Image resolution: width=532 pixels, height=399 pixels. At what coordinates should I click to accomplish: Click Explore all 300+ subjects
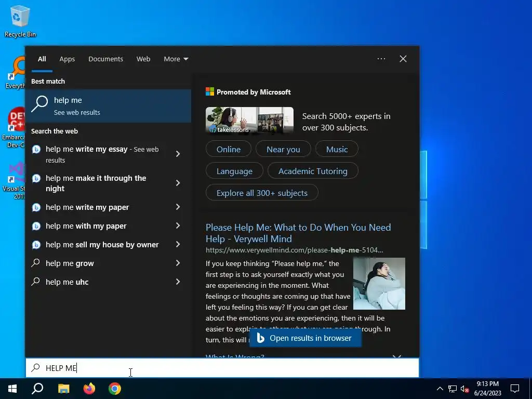[x=262, y=193]
